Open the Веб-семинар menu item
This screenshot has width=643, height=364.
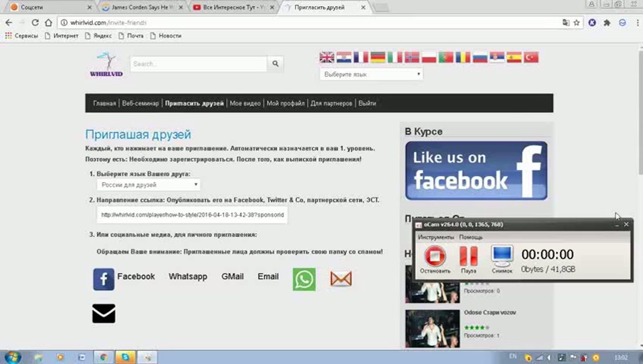coord(141,103)
